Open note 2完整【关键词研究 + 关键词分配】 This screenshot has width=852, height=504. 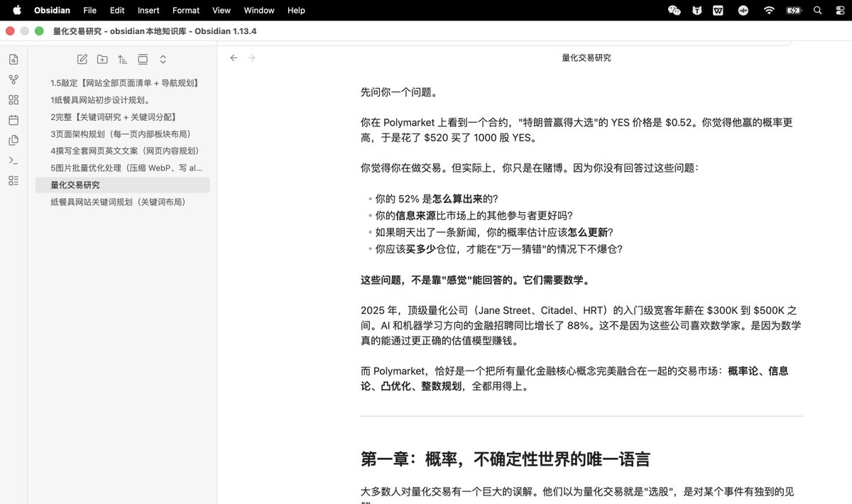coord(123,117)
